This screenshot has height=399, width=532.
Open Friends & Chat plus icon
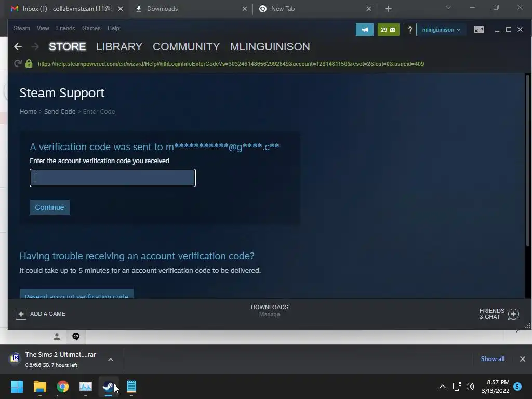coord(513,314)
